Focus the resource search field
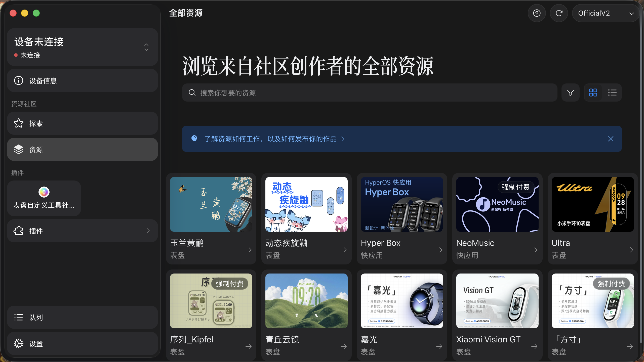644x362 pixels. pos(370,93)
